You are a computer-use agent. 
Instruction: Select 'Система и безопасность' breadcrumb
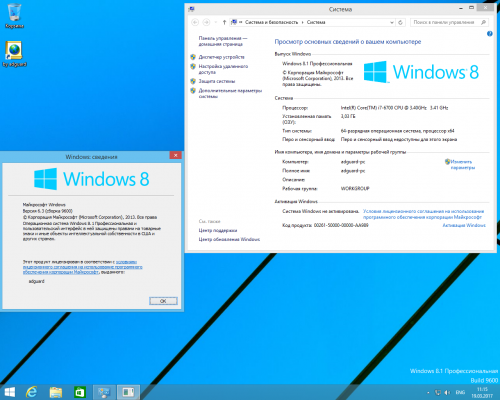pyautogui.click(x=271, y=22)
